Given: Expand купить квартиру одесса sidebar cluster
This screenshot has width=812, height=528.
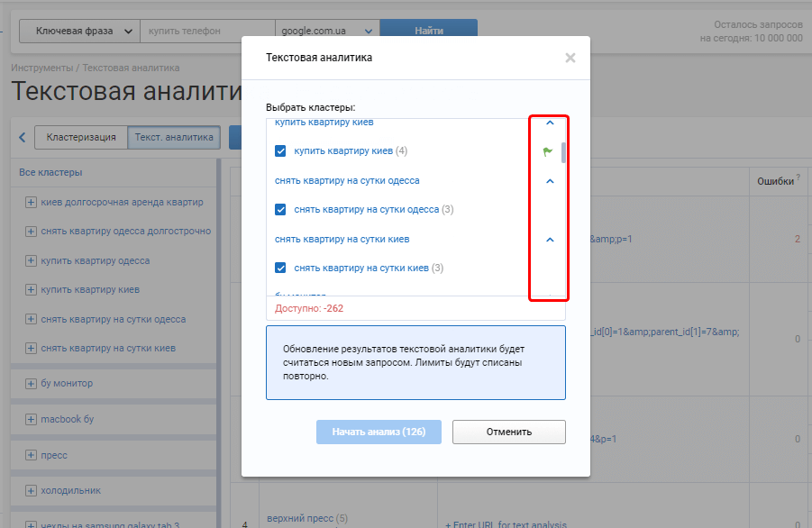Looking at the screenshot, I should coord(31,261).
